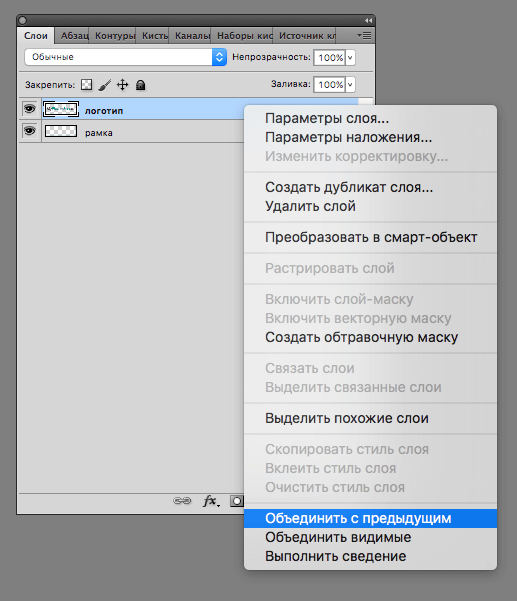This screenshot has height=601, width=517.
Task: Click the add layer mask icon
Action: [237, 501]
